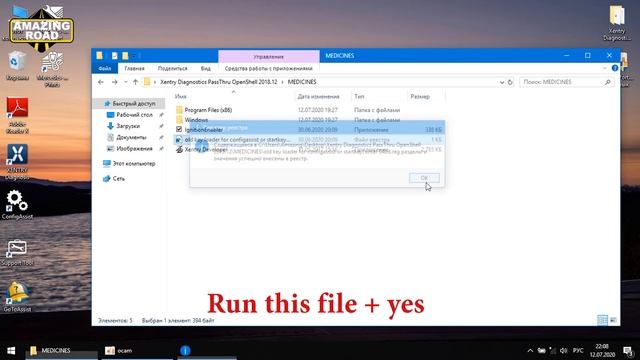Open the Support Tool desktop shortcut
The height and width of the screenshot is (360, 640).
coord(17,253)
